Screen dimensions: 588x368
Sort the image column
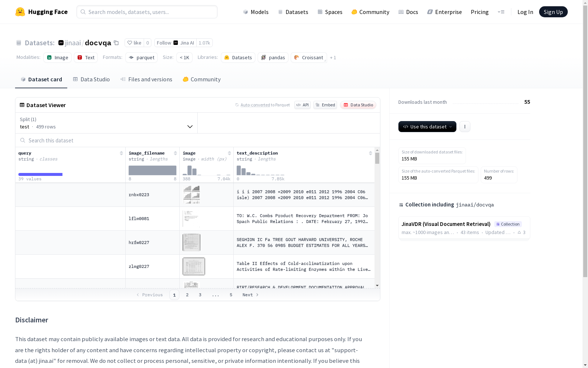pos(229,153)
